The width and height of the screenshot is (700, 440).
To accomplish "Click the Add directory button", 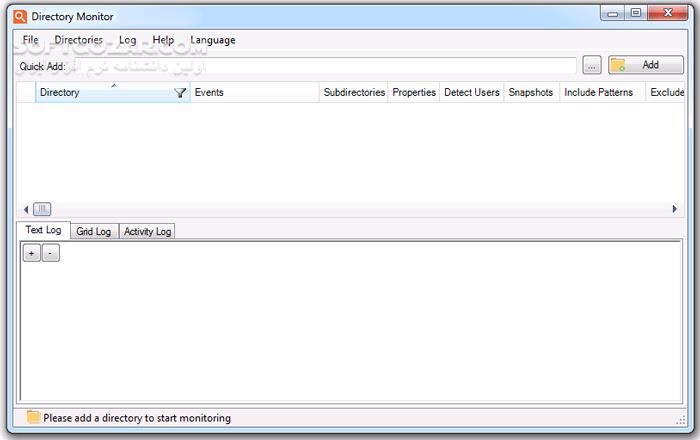I will (646, 65).
